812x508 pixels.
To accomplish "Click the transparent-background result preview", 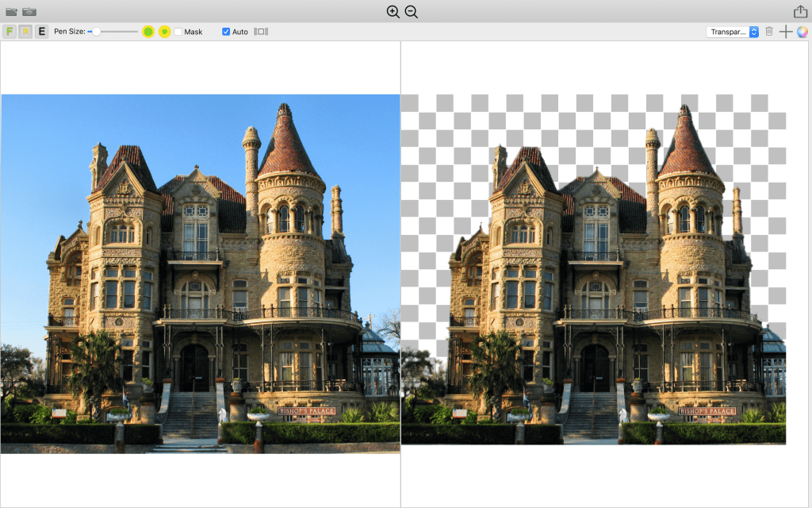I will pyautogui.click(x=593, y=270).
